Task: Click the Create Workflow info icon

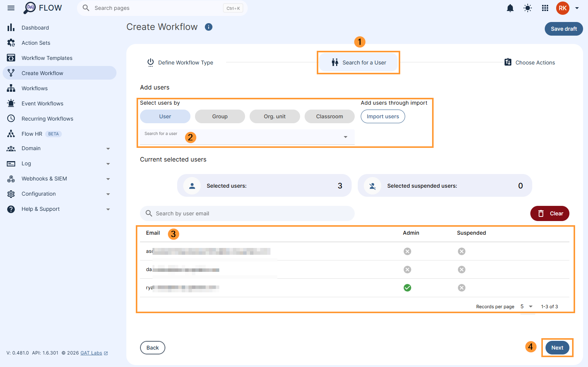Action: (209, 27)
